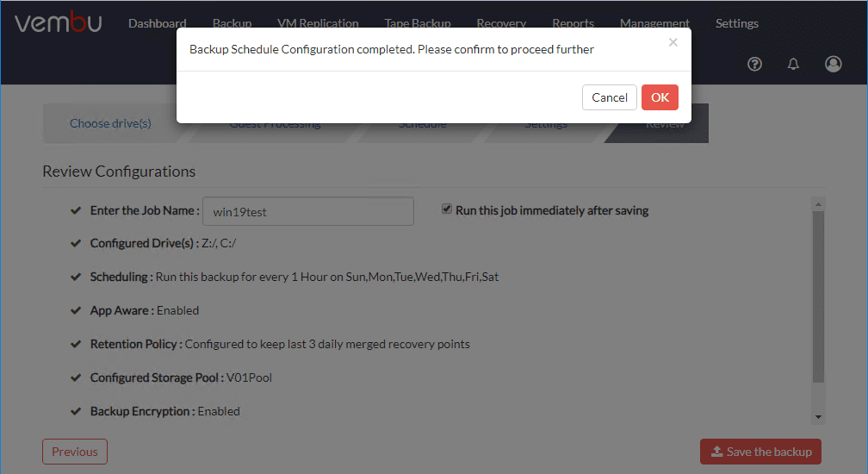868x474 pixels.
Task: Open the notifications bell icon
Action: (x=794, y=64)
